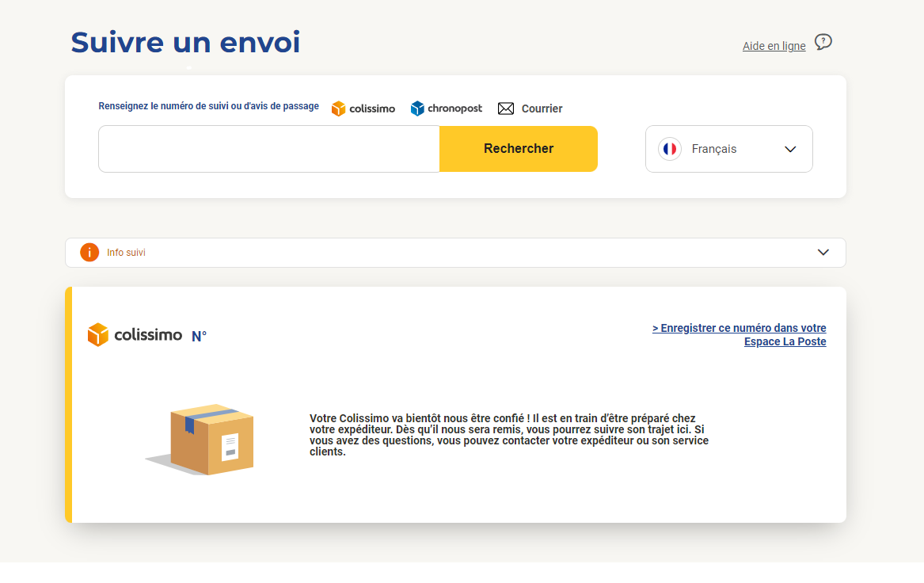Open the Aide en ligne link
The width and height of the screenshot is (924, 583).
point(774,46)
